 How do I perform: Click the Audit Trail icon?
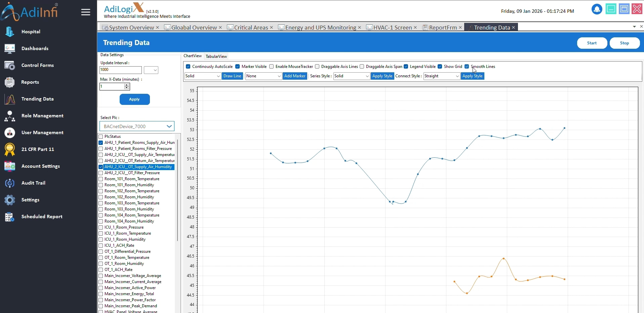10,183
